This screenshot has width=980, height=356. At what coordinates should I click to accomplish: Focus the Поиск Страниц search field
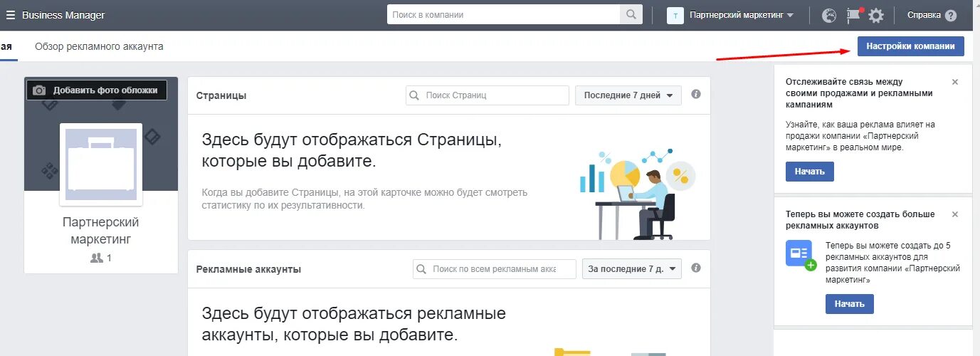coord(488,95)
